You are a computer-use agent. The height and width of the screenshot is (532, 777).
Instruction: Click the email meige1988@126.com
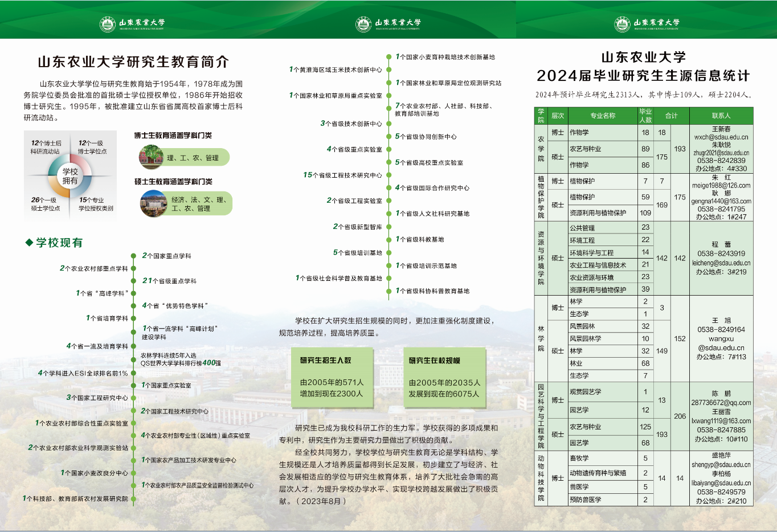click(721, 185)
